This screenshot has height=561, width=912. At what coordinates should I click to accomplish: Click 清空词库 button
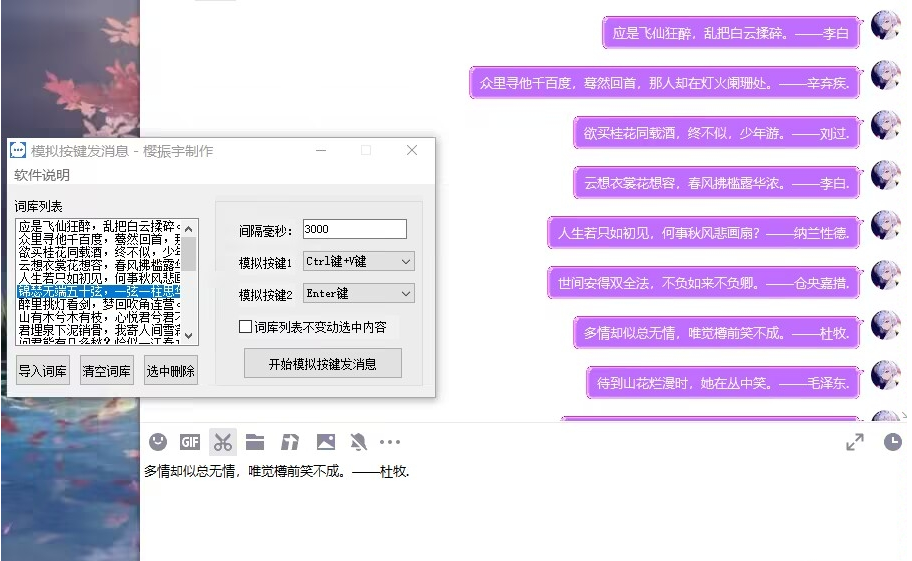pos(106,371)
